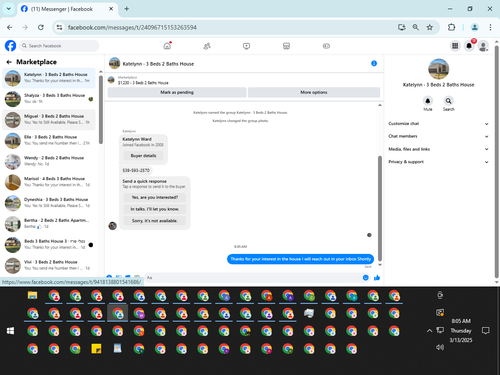Mute the conversation with bell icon
The height and width of the screenshot is (375, 500).
tap(428, 101)
